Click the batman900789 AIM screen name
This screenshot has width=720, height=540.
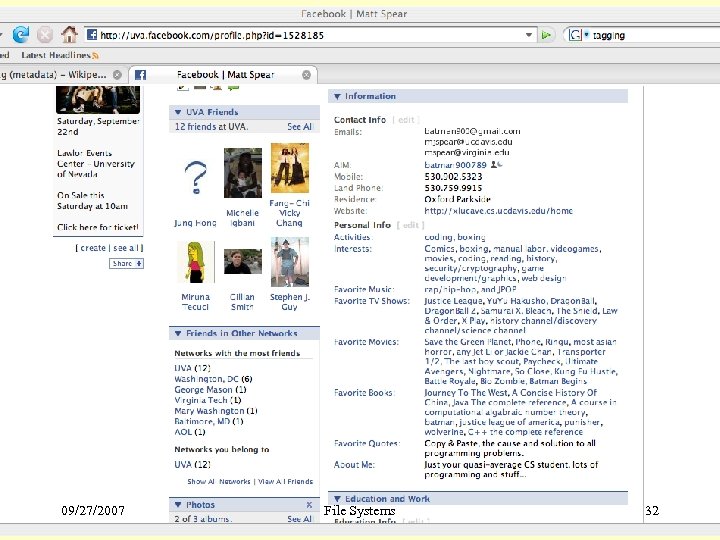click(455, 165)
